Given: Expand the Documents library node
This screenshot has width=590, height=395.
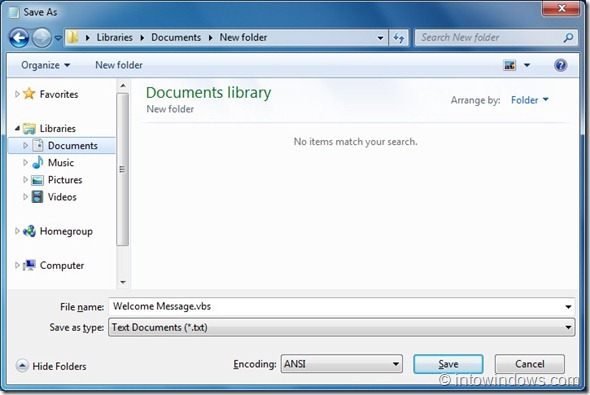Looking at the screenshot, I should coord(25,145).
